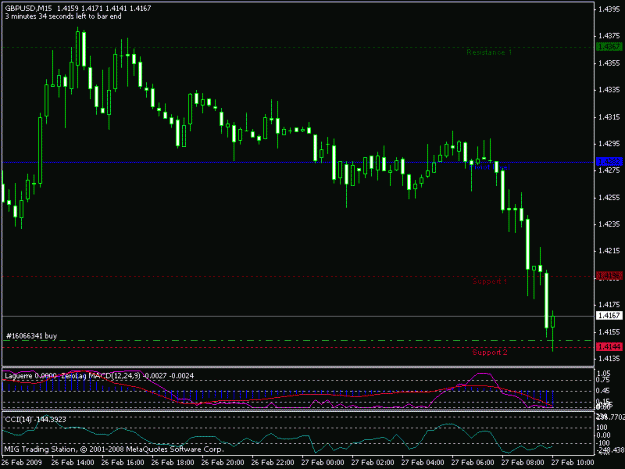Click the 1.05 value on MACD scale
The image size is (625, 469).
point(603,373)
